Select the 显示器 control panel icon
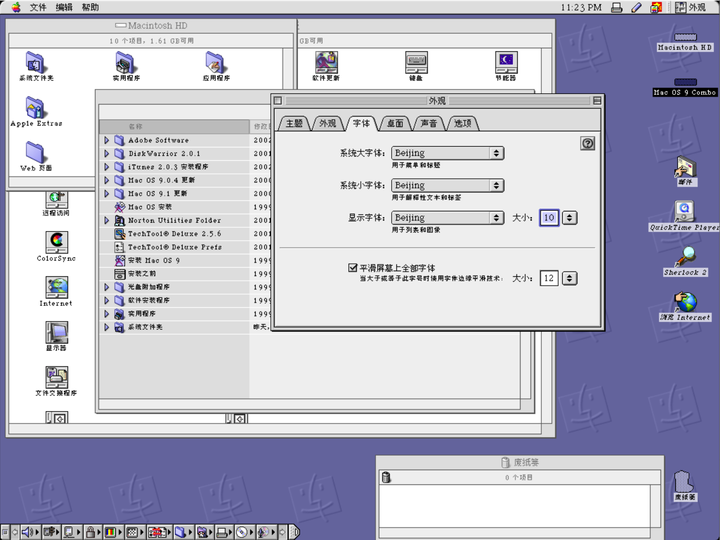 (56, 332)
